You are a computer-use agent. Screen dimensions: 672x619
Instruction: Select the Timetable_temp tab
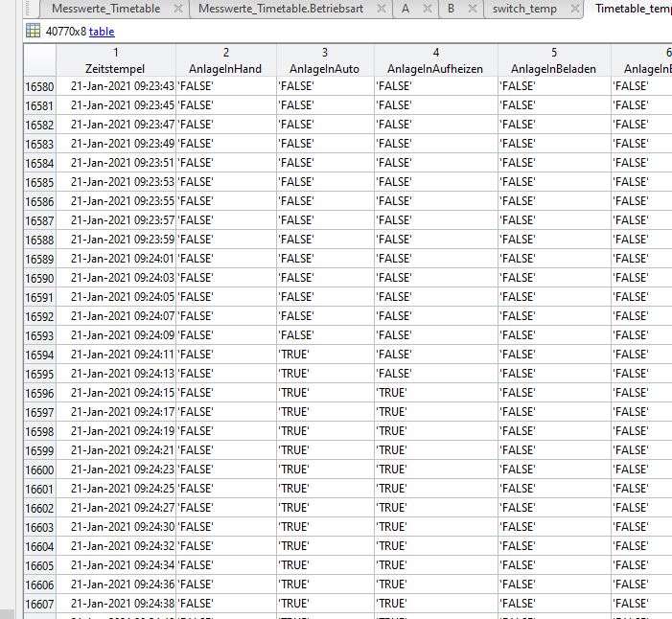pos(633,9)
